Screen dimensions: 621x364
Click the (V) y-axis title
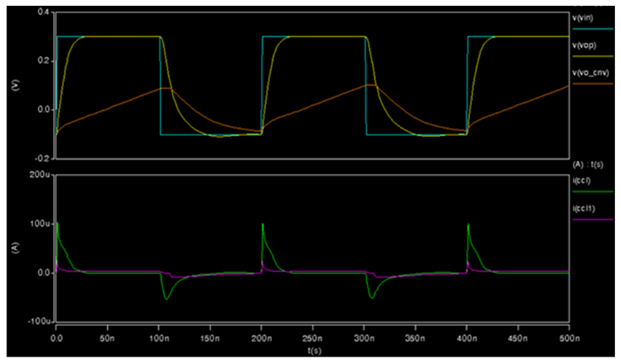tap(16, 85)
